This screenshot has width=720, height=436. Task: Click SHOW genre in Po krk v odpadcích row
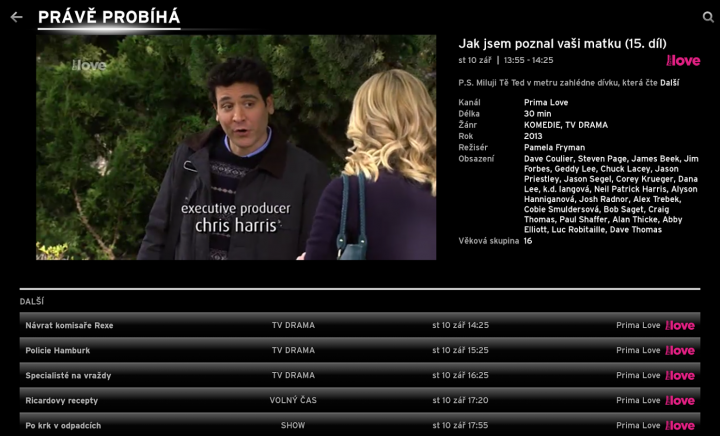(x=293, y=425)
